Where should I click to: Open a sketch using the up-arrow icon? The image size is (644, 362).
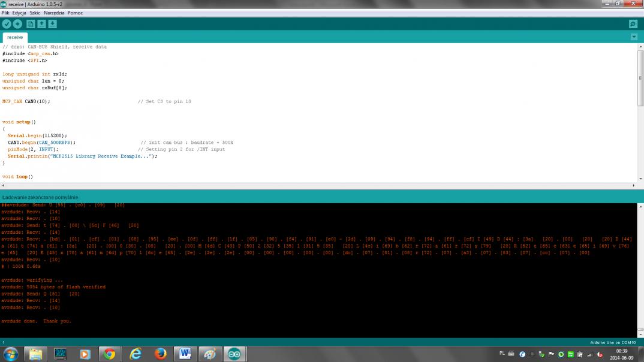41,24
